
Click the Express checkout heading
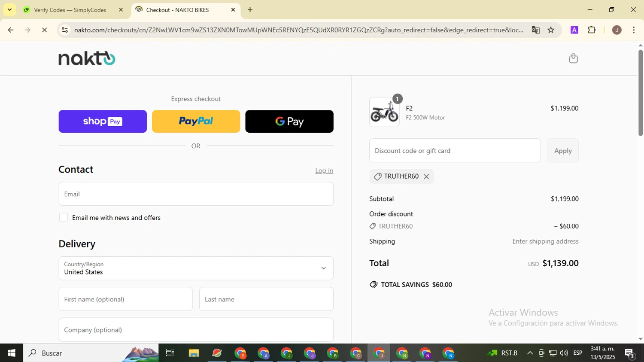pyautogui.click(x=196, y=99)
